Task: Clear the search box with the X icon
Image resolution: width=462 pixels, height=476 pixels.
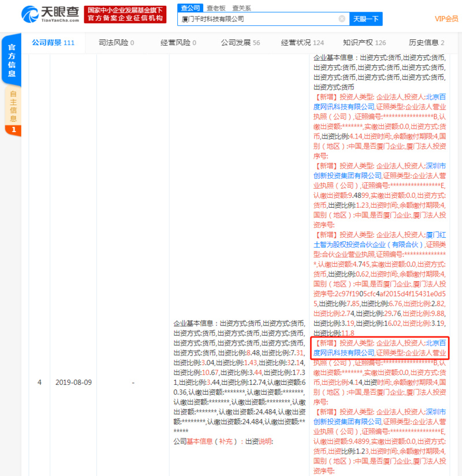Action: (x=342, y=19)
